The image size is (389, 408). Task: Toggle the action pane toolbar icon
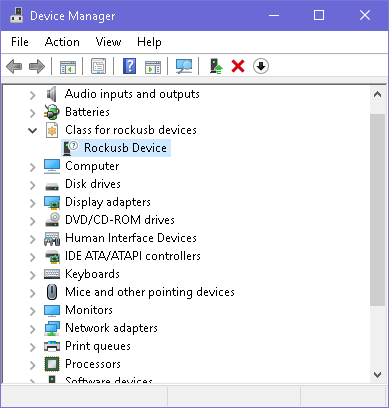point(153,66)
